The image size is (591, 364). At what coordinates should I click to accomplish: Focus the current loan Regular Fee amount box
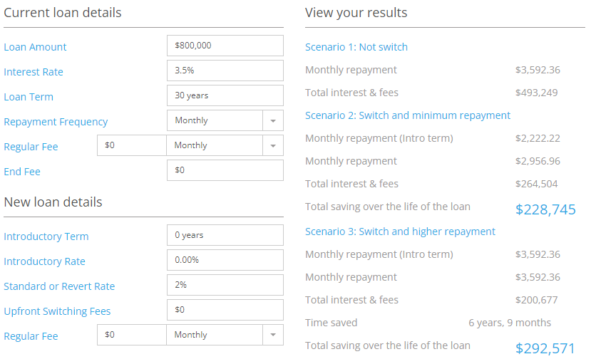pyautogui.click(x=132, y=145)
